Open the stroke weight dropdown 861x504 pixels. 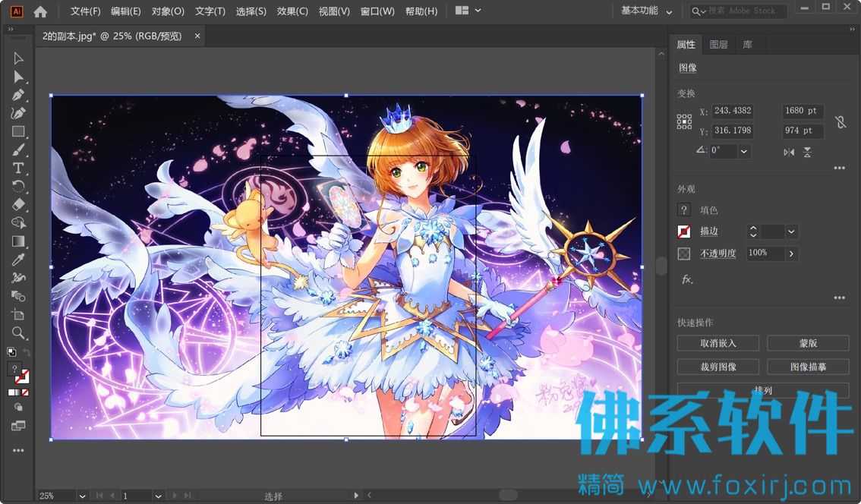[x=791, y=232]
